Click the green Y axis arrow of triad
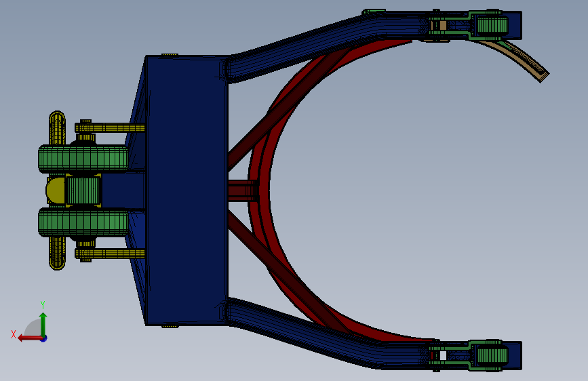 click(x=43, y=323)
